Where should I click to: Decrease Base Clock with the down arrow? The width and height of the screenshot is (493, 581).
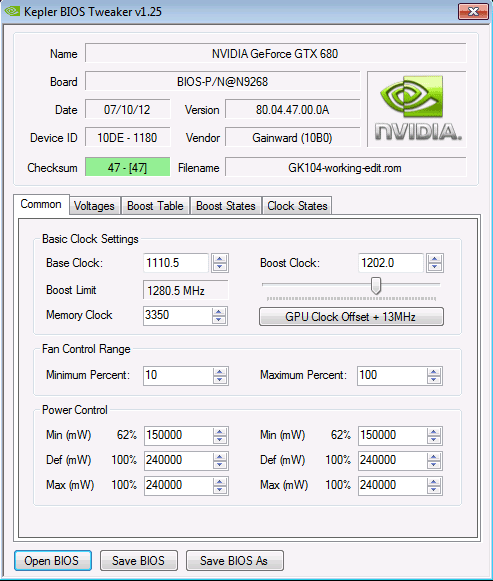pos(220,267)
